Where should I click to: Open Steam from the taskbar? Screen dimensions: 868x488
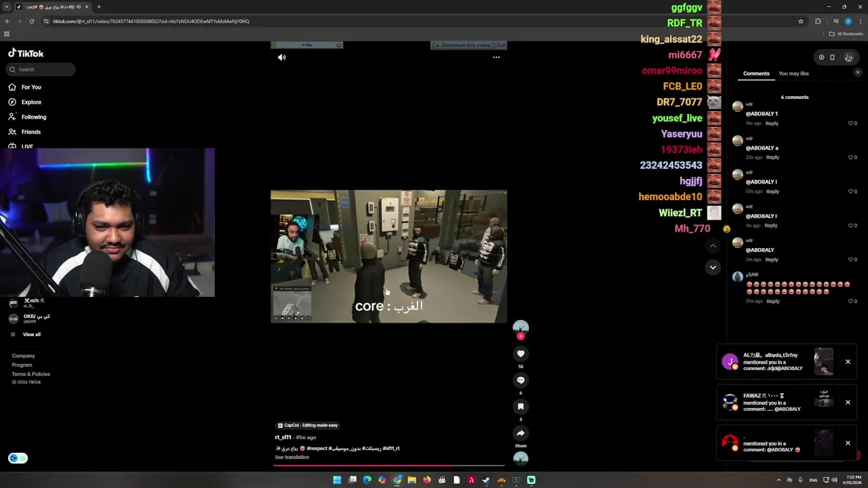click(486, 480)
